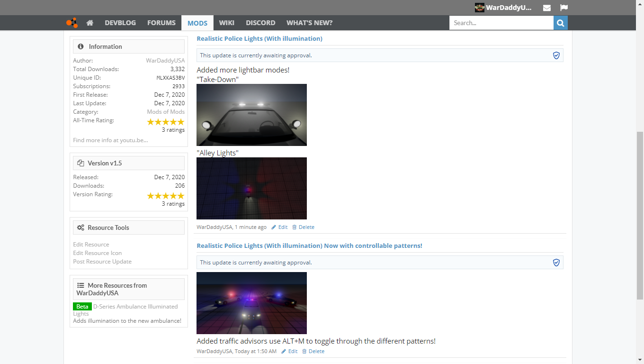Click WarDaddyUSA name under second update

pos(214,351)
